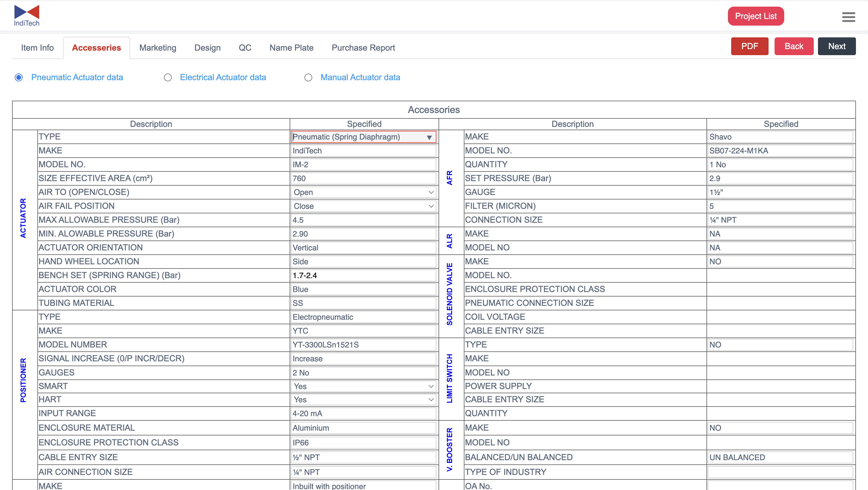Click the LIMIT SWITCH TYPE field NO
This screenshot has height=490, width=868.
click(780, 345)
